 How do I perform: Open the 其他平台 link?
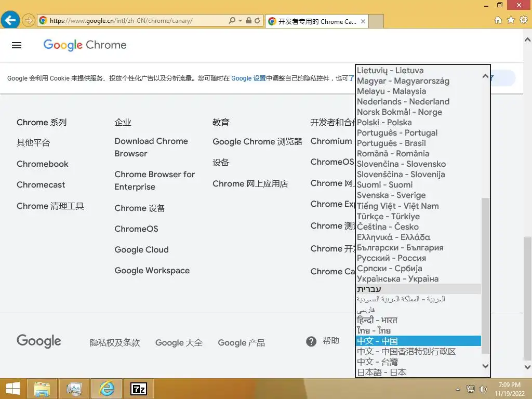point(33,143)
